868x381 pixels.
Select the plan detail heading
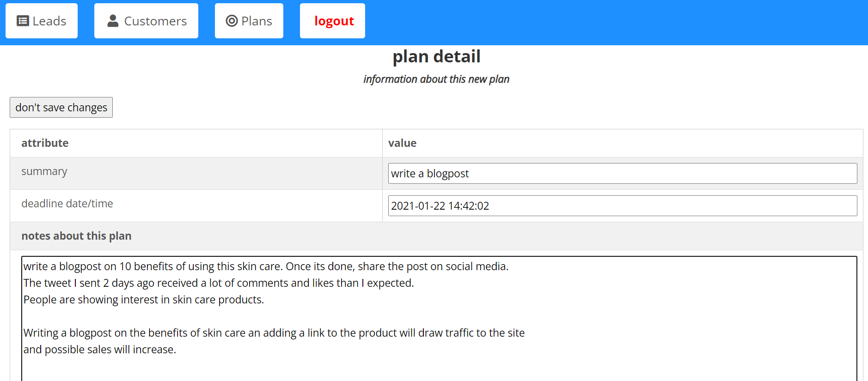tap(436, 56)
